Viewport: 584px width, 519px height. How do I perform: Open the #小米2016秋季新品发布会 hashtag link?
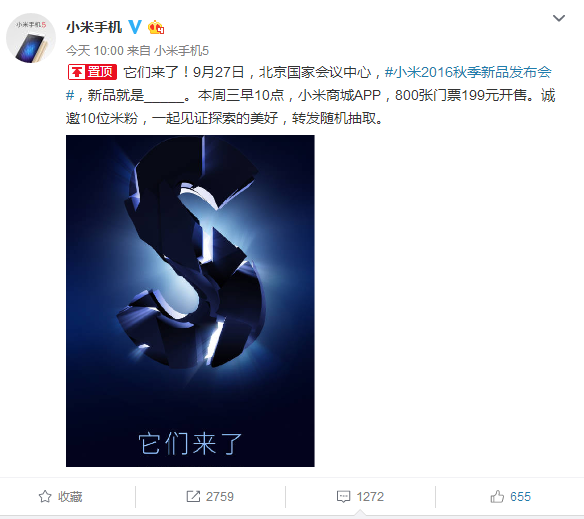468,72
